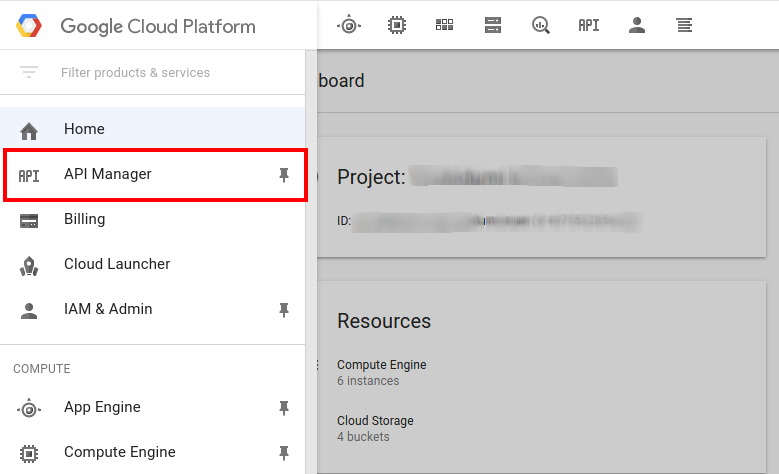
Task: Unpin IAM & Admin from the menu
Action: (284, 310)
